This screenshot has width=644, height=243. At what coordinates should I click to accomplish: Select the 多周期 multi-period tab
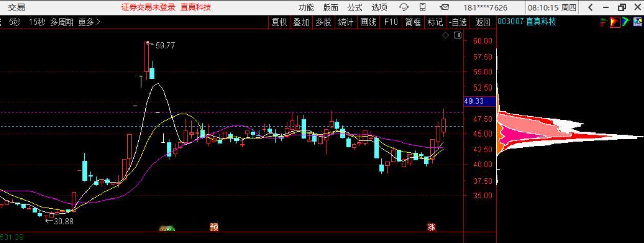[x=61, y=22]
